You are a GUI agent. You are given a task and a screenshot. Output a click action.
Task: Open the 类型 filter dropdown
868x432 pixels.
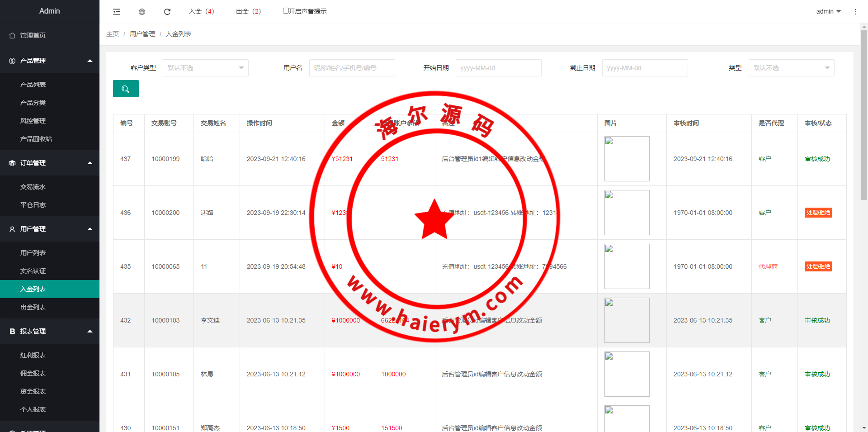click(791, 68)
